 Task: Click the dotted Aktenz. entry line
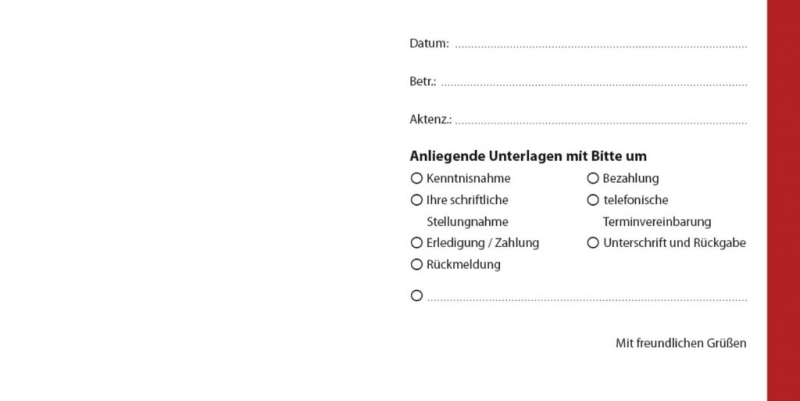click(601, 123)
